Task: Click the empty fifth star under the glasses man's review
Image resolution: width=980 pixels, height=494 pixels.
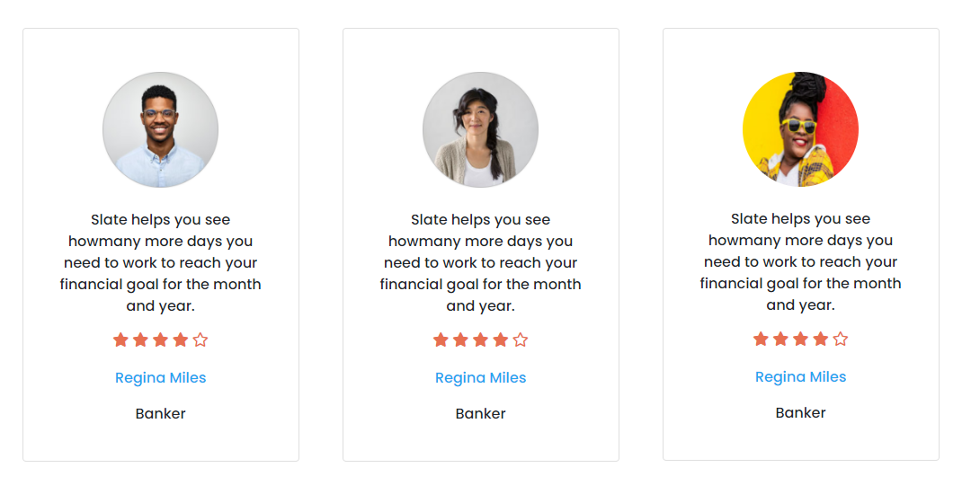Action: click(200, 340)
